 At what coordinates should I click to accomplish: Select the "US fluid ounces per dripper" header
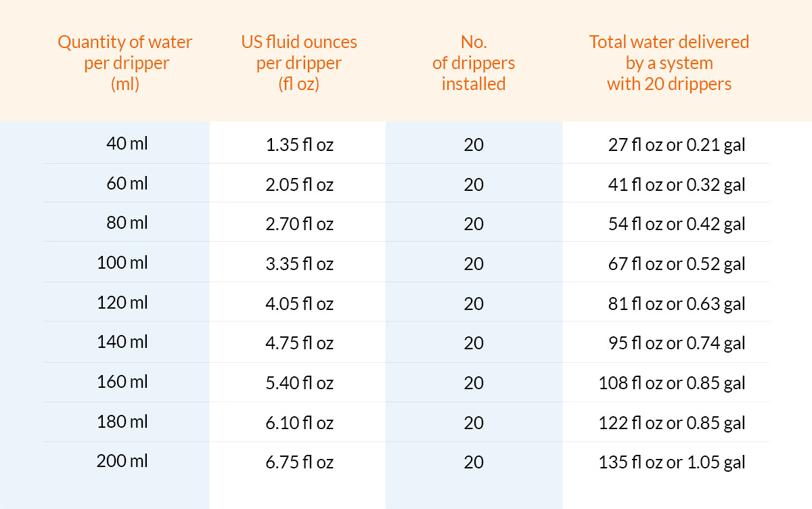coord(299,63)
